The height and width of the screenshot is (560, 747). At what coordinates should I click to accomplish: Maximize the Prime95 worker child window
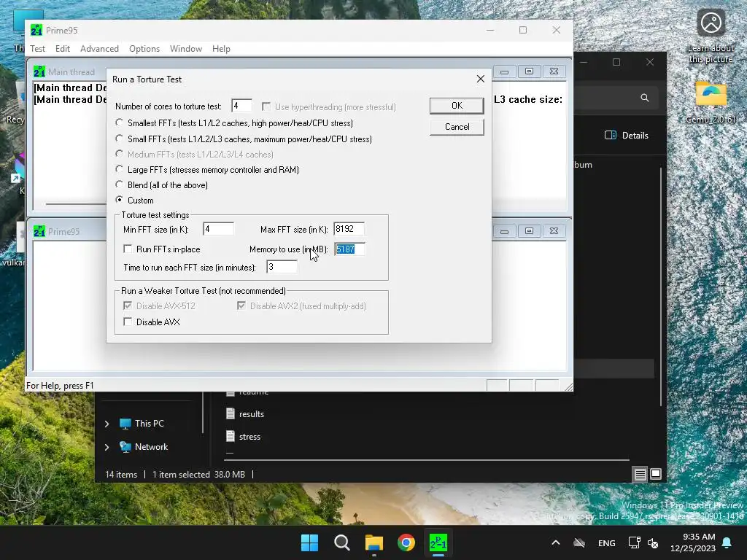tap(530, 231)
